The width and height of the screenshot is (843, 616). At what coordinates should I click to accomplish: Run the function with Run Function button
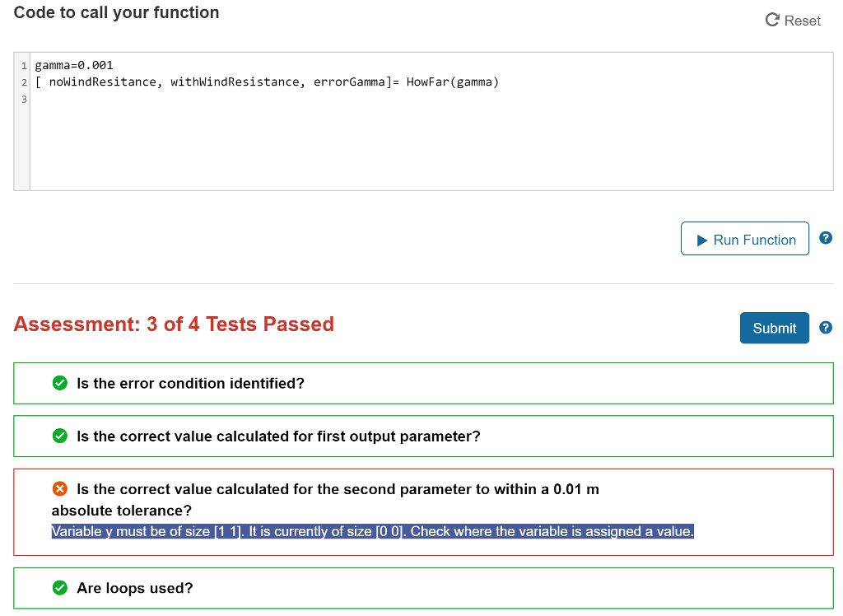pos(744,238)
